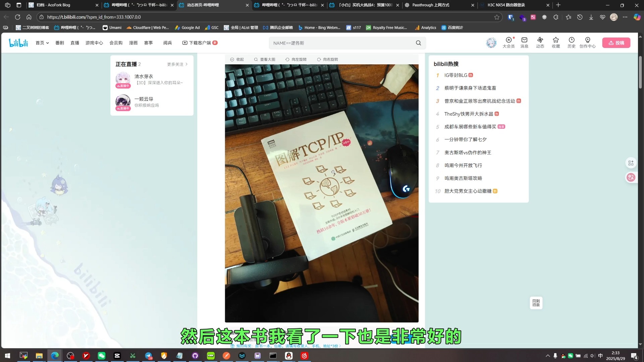Click the TCP/IP book photo
This screenshot has height=362, width=644.
click(x=322, y=193)
